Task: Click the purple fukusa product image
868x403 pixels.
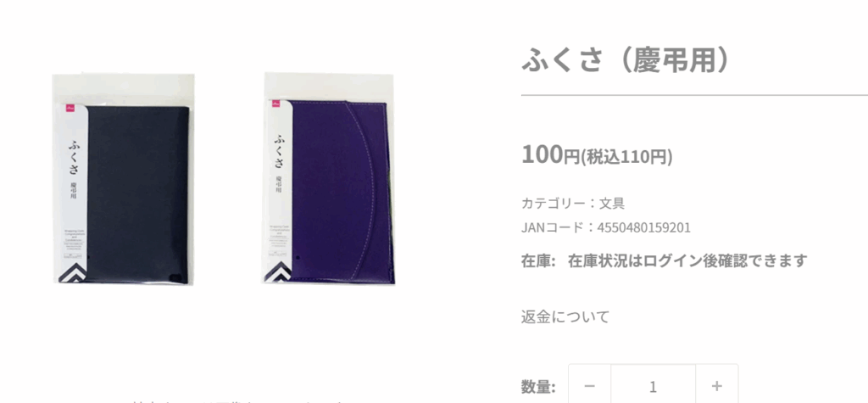Action: 330,178
